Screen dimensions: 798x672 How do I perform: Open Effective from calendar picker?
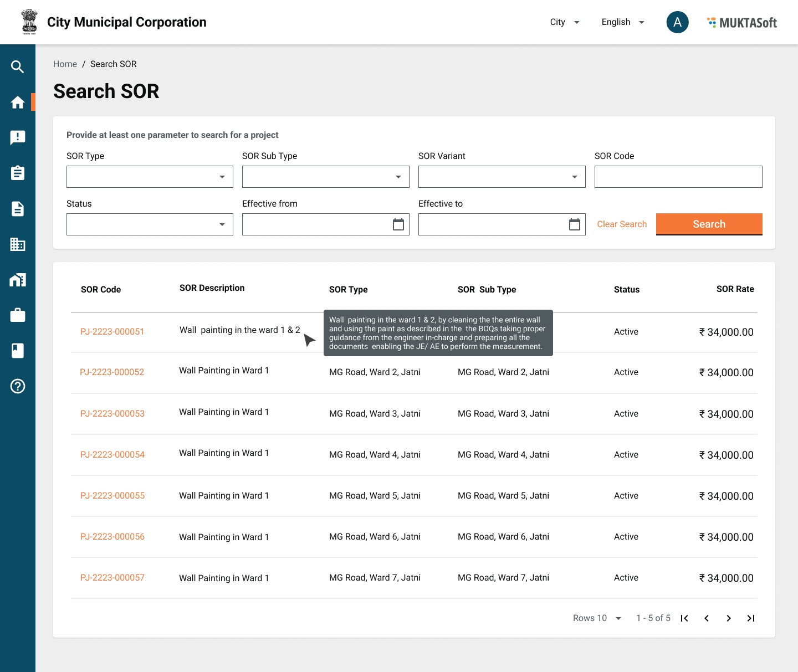click(x=398, y=224)
